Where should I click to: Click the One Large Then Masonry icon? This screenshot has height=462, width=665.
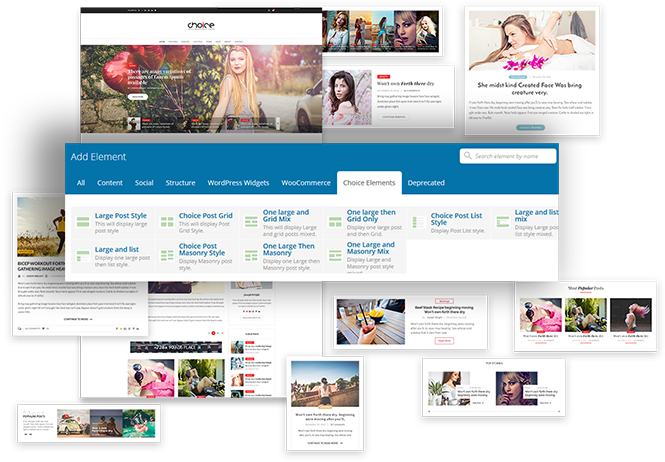[x=251, y=255]
